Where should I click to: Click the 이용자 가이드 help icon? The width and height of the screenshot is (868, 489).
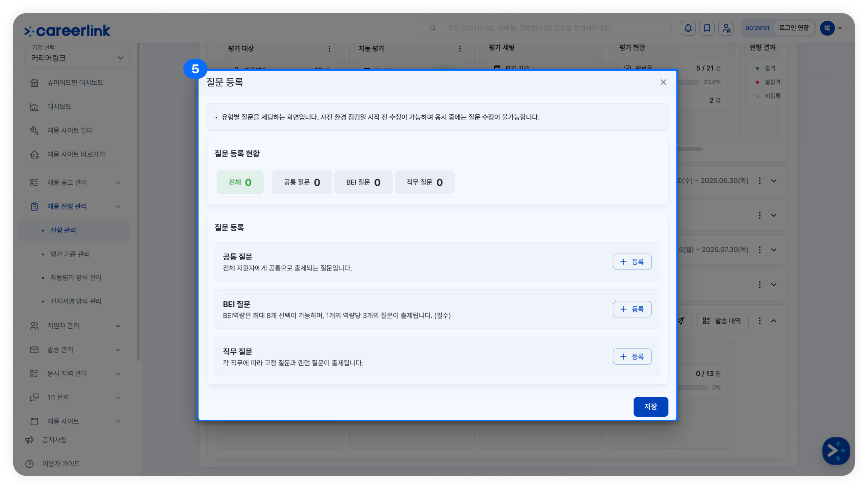pos(29,464)
